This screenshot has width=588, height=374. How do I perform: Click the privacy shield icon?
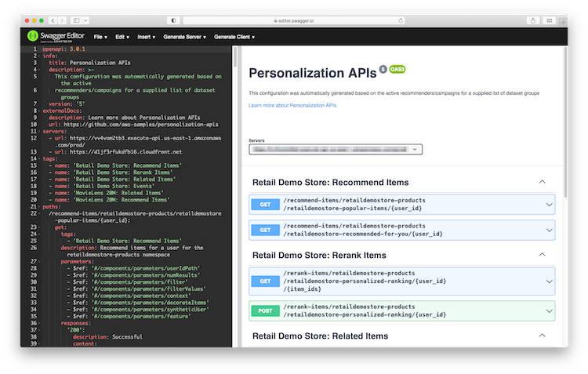tap(173, 20)
